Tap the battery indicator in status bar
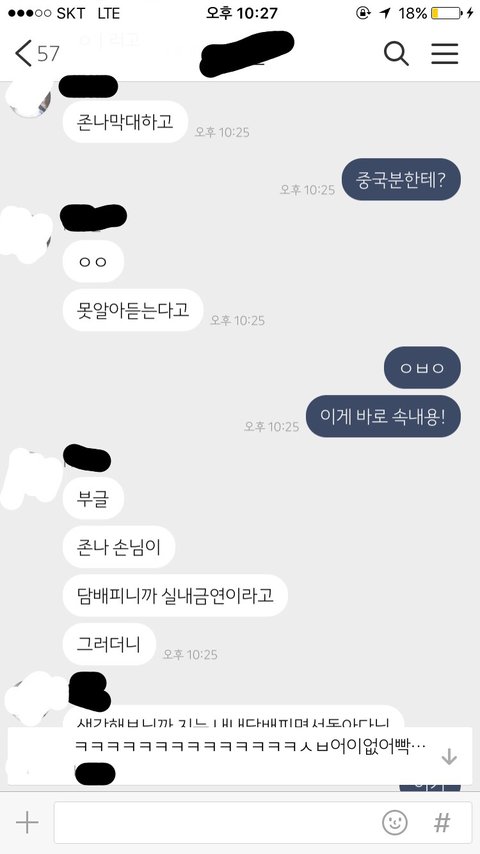 pyautogui.click(x=446, y=13)
